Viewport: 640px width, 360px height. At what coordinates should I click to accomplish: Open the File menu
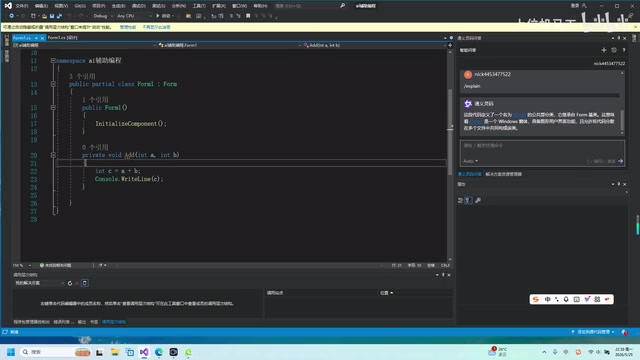tap(22, 6)
